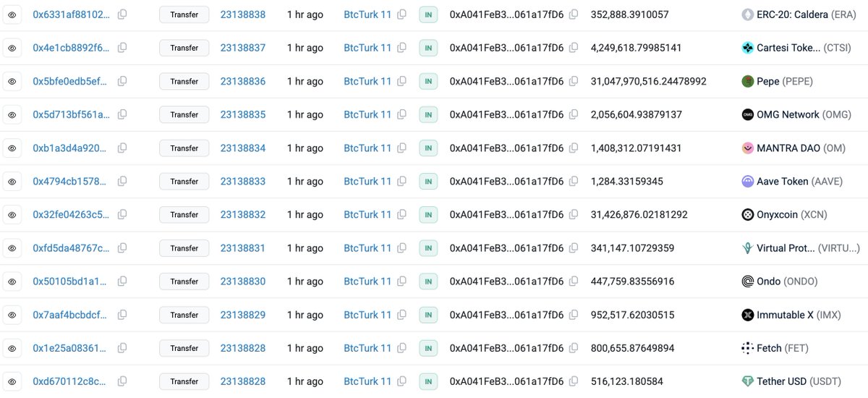
Task: Click the Aave Token ghost logo
Action: click(748, 181)
